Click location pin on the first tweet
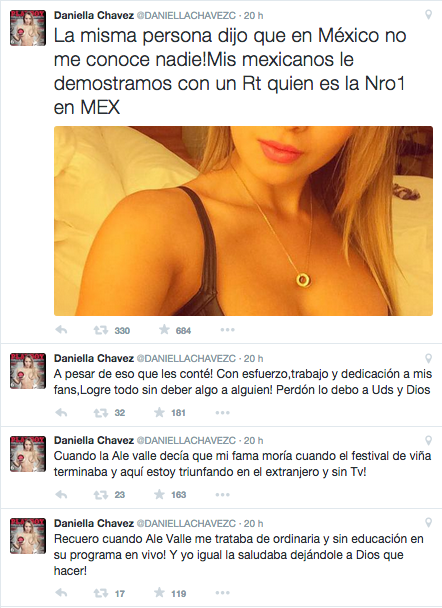Screen dimensions: 442x608 coord(428,15)
